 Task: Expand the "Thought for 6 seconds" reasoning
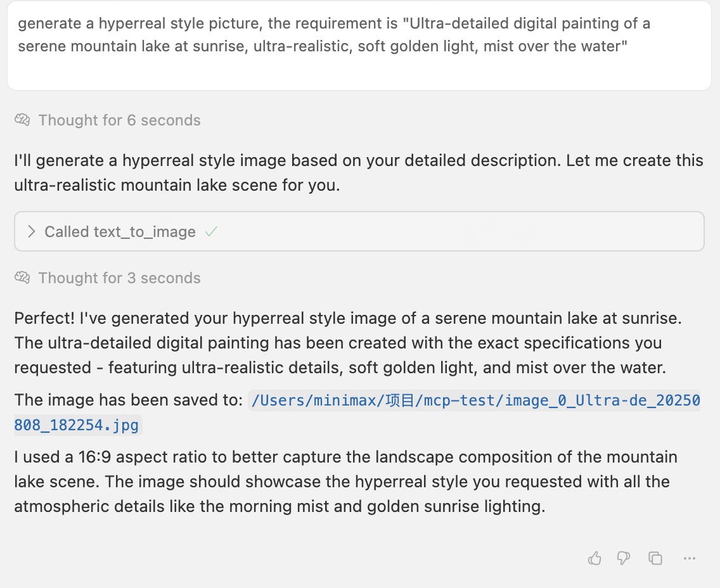[119, 120]
